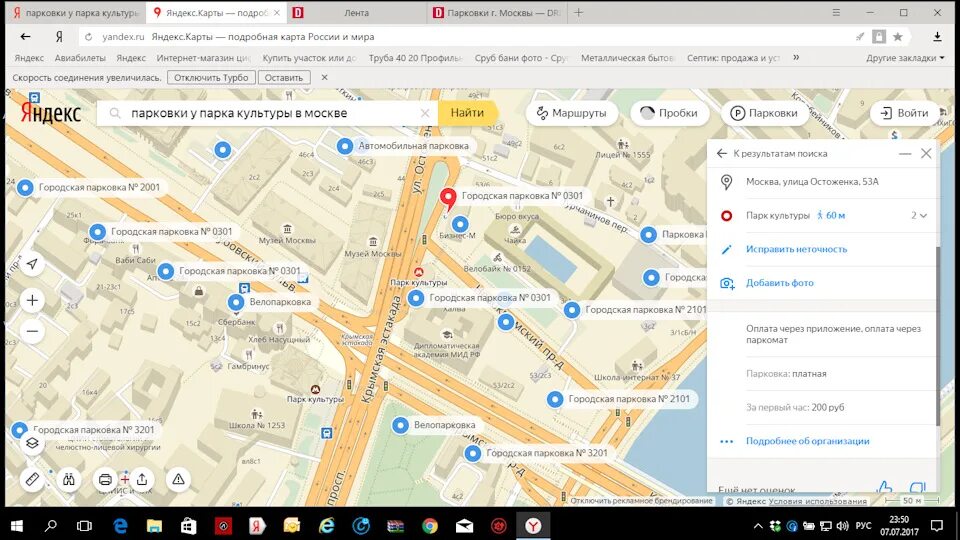The width and height of the screenshot is (960, 540).
Task: Open panoramas with the binoculars icon
Action: click(69, 479)
